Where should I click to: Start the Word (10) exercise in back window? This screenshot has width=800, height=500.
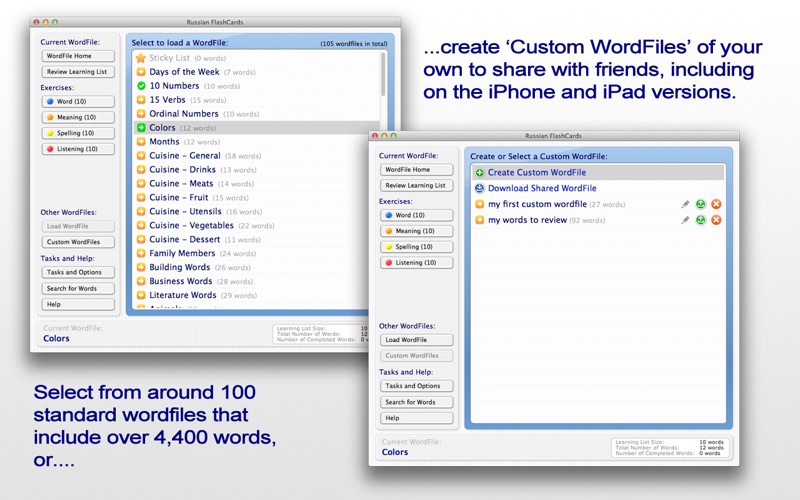point(78,102)
